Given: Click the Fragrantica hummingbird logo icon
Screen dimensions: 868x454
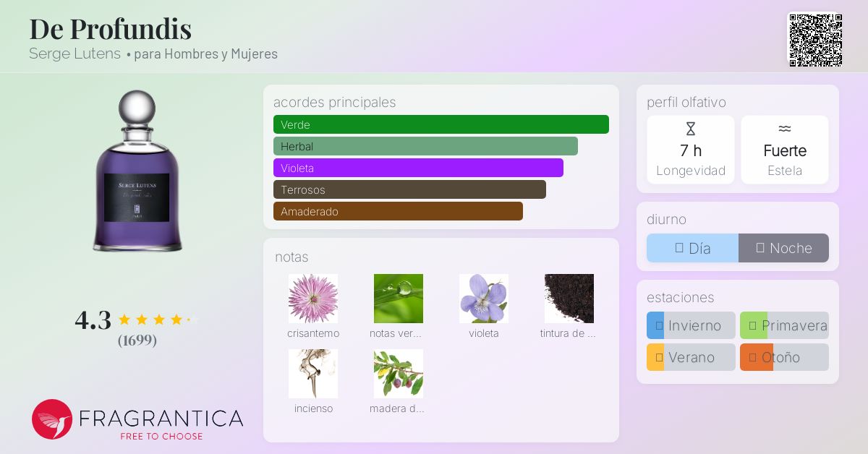Looking at the screenshot, I should click(52, 419).
